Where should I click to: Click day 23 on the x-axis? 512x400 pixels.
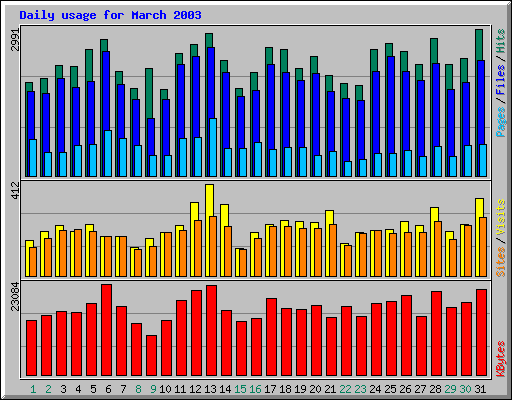360,389
